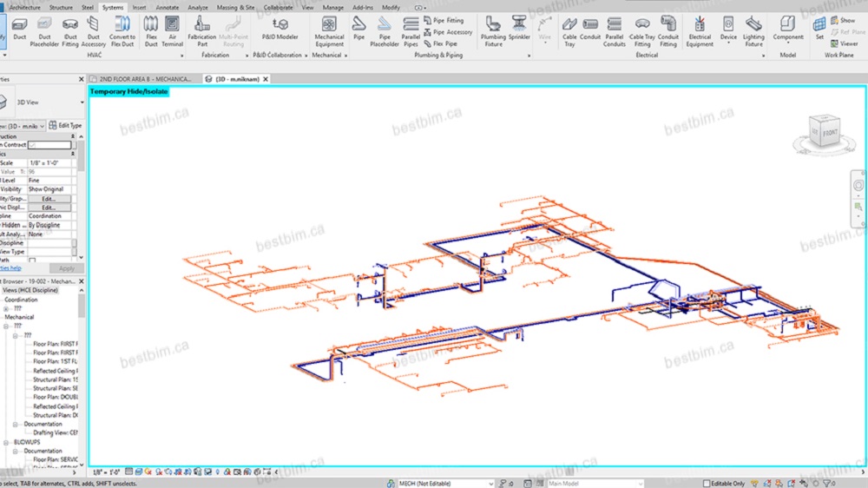This screenshot has height=488, width=868.
Task: Set the work plane
Action: [819, 29]
